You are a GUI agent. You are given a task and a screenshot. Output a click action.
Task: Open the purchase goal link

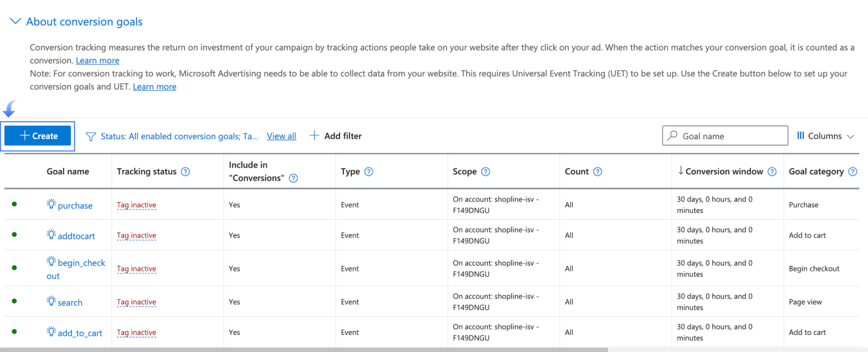point(75,205)
